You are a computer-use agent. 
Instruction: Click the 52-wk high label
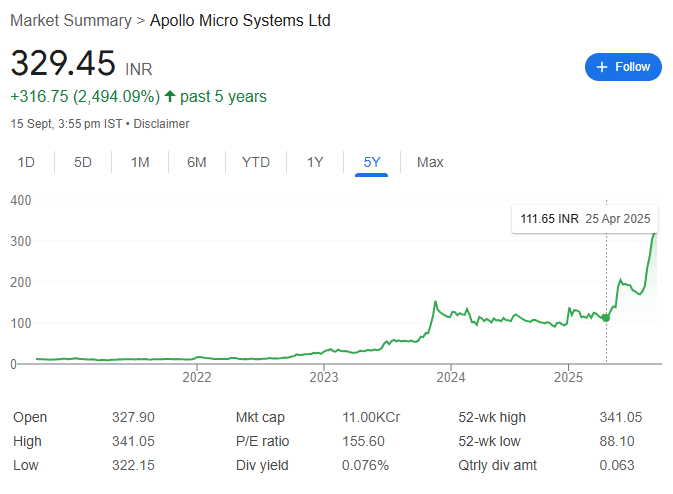(492, 417)
